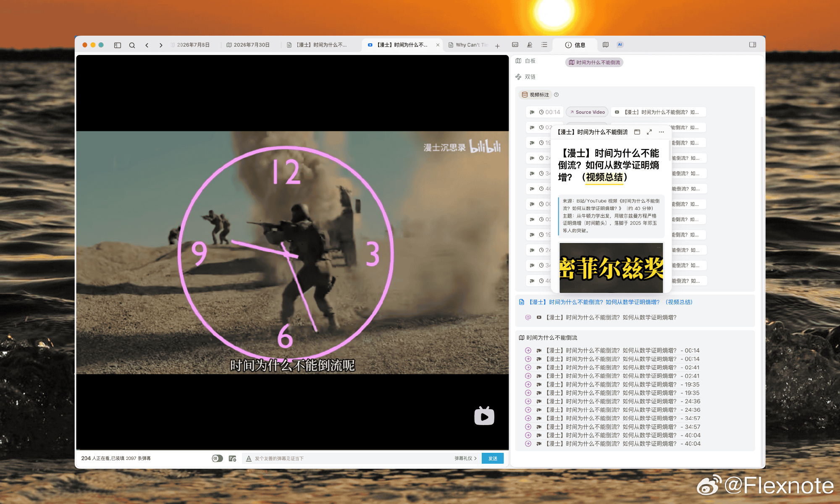Click the bilibili logo on the video

pyautogui.click(x=485, y=146)
